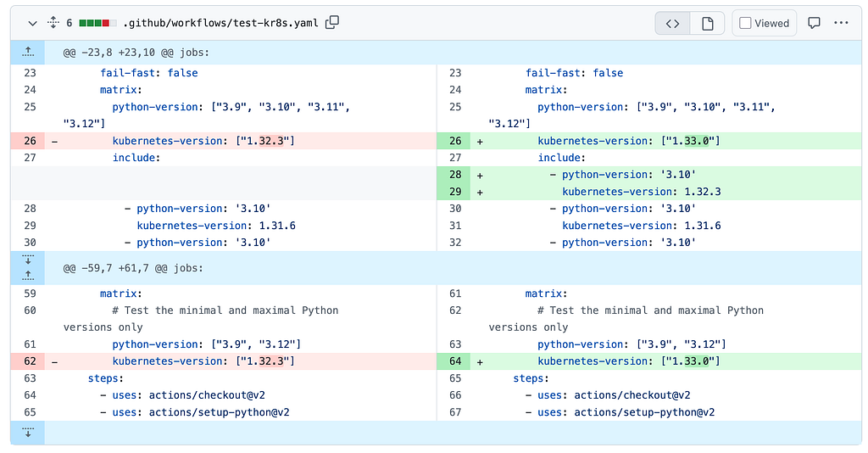
Task: Click added kubernetes-version 1.33.0 on line 64
Action: [x=629, y=361]
